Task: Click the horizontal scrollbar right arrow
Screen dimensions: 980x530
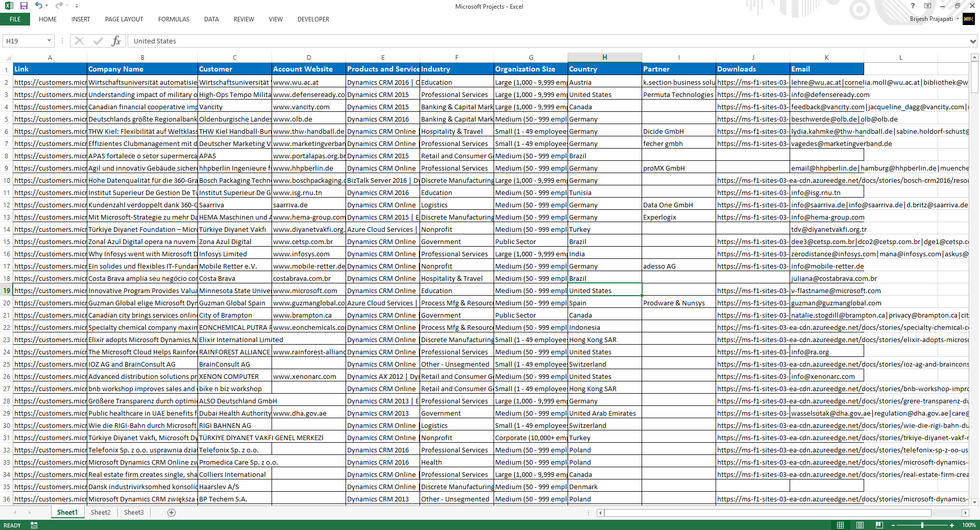Action: coord(965,513)
